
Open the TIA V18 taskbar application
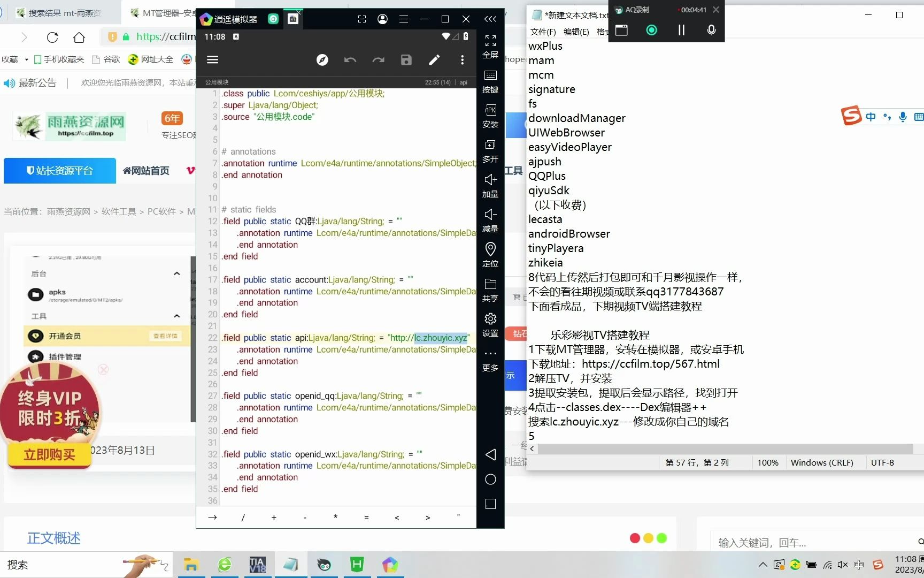258,565
